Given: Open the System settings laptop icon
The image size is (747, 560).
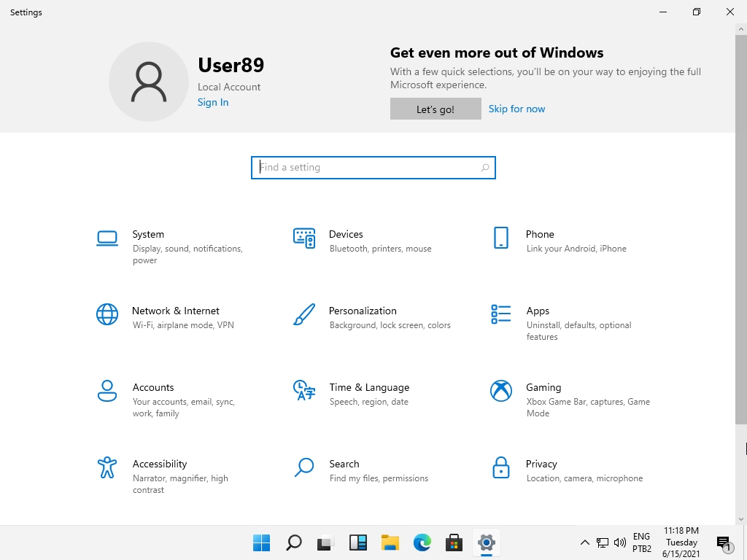Looking at the screenshot, I should (x=107, y=238).
